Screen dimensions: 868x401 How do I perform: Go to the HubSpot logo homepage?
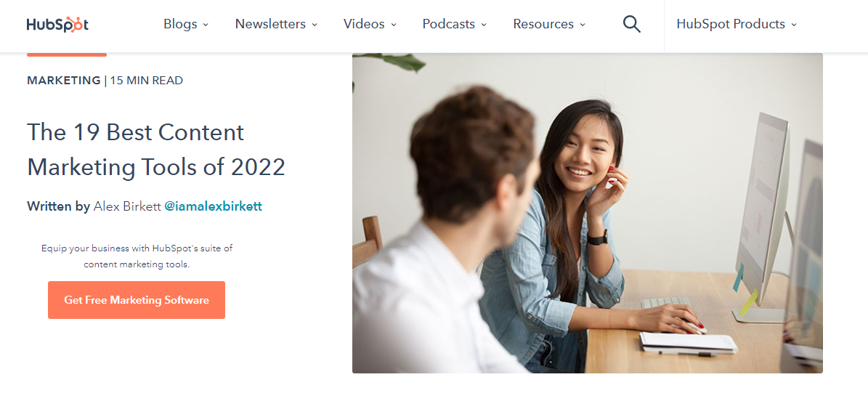(x=57, y=25)
